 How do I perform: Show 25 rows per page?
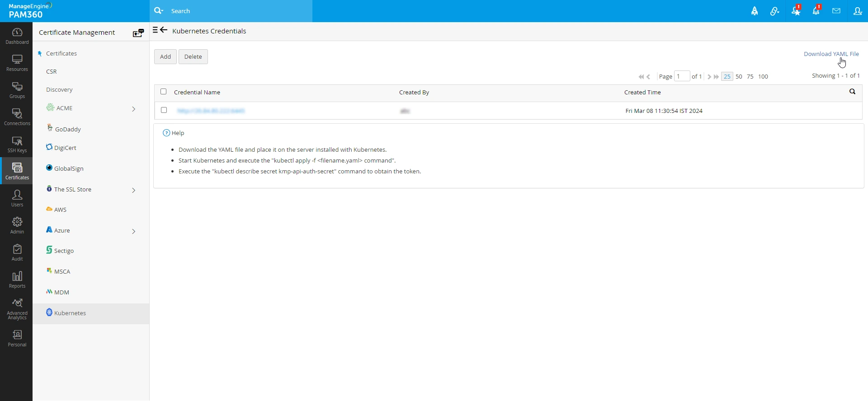click(x=727, y=76)
